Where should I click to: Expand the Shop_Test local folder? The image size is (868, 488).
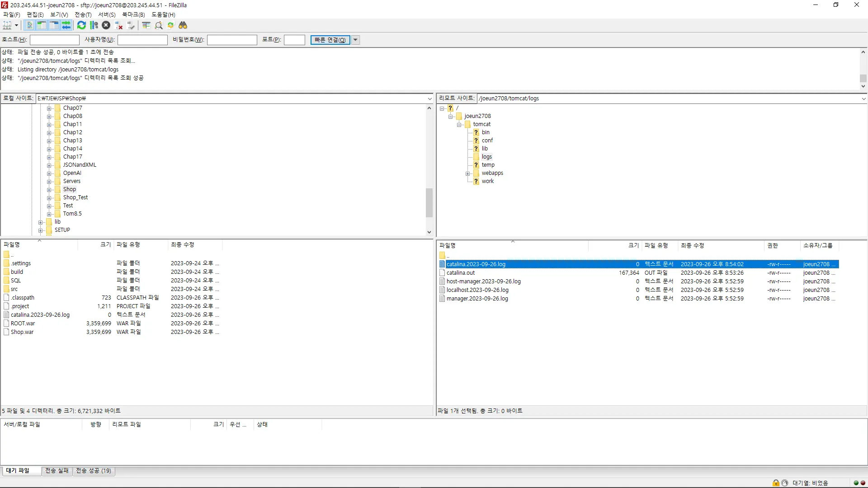click(x=49, y=198)
